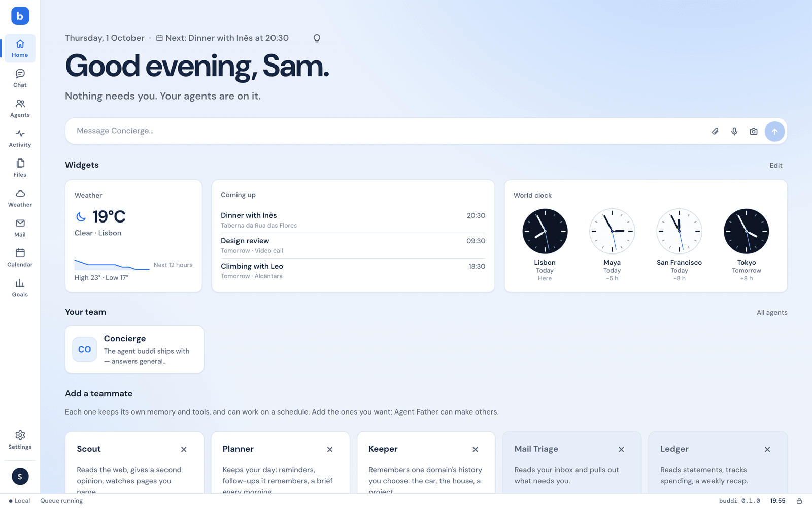Click the next event reminder in header

222,38
